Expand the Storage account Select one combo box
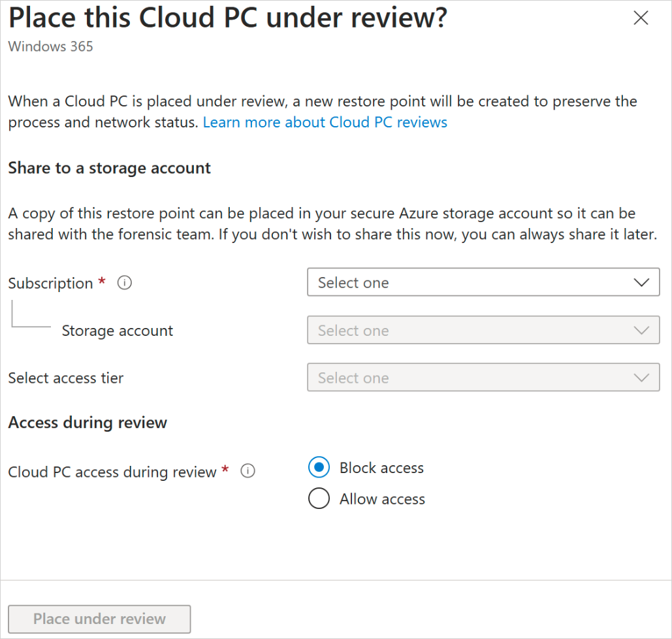Image resolution: width=672 pixels, height=639 pixels. point(483,330)
